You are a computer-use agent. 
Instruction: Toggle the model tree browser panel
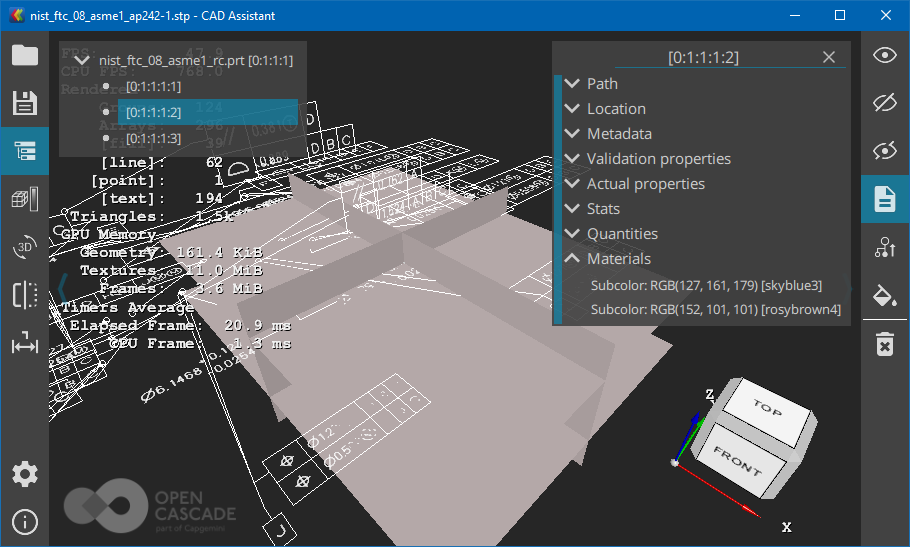(x=24, y=151)
